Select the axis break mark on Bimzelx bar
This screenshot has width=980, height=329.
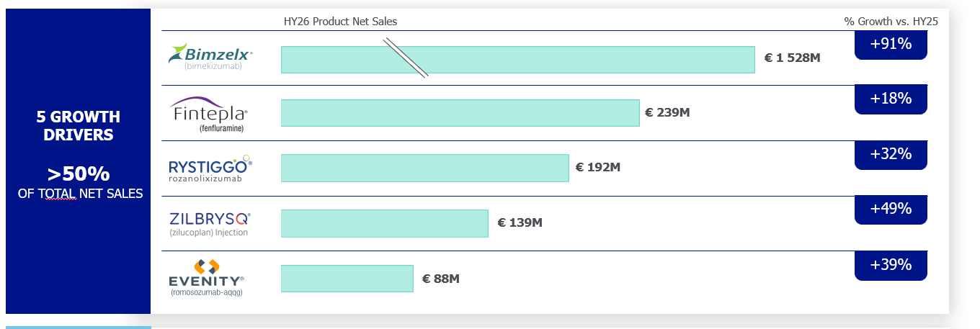(406, 58)
